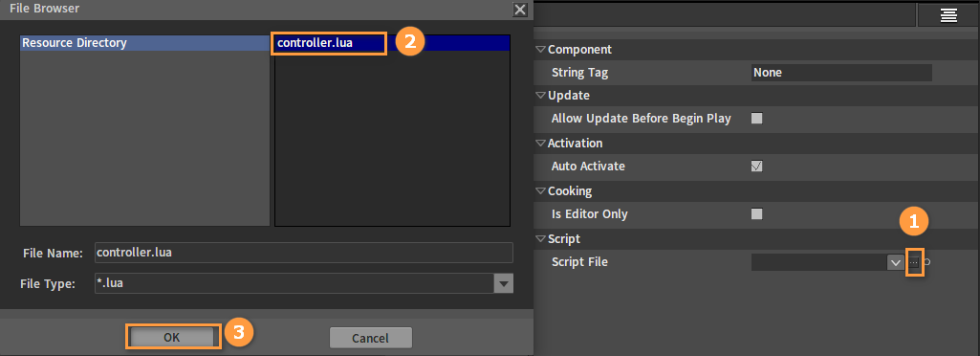Collapse the Activation section

(x=540, y=144)
